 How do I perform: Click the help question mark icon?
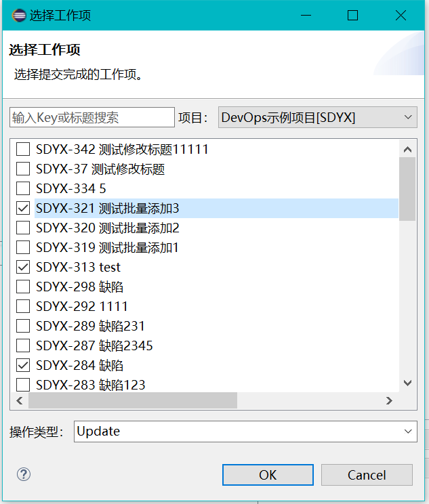coord(24,474)
